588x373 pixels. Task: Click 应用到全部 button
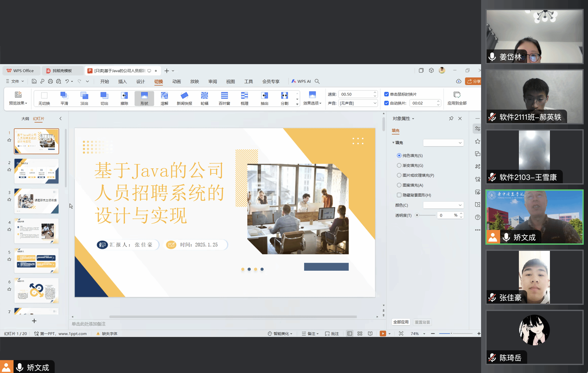click(457, 99)
